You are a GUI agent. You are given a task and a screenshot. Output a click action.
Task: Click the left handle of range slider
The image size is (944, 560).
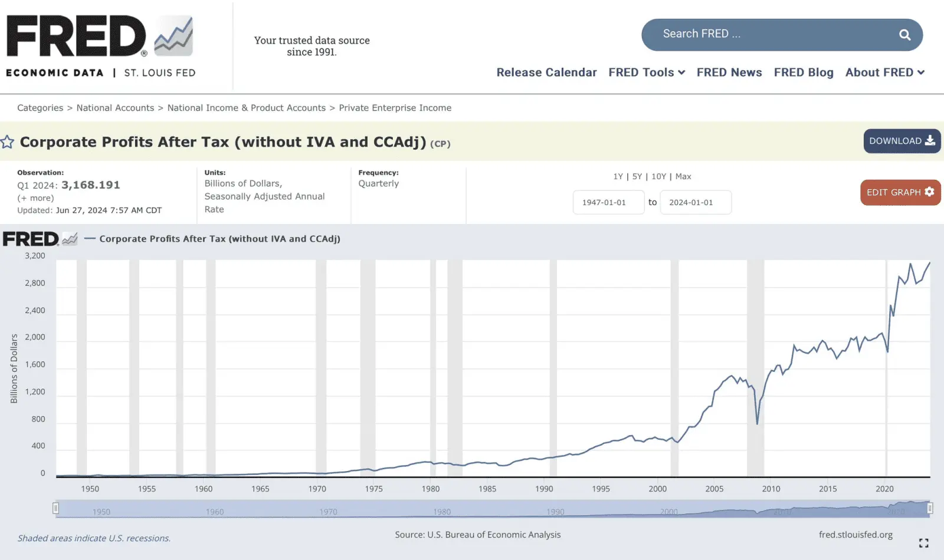pos(56,508)
